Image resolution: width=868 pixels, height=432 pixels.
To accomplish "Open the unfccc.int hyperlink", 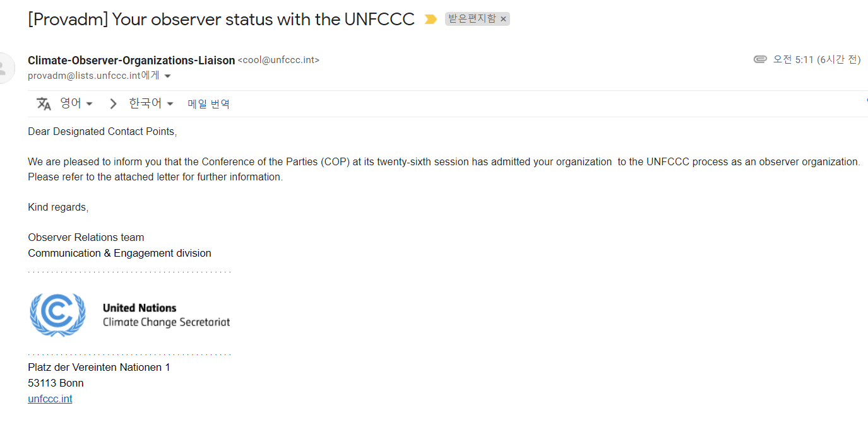I will coord(50,399).
